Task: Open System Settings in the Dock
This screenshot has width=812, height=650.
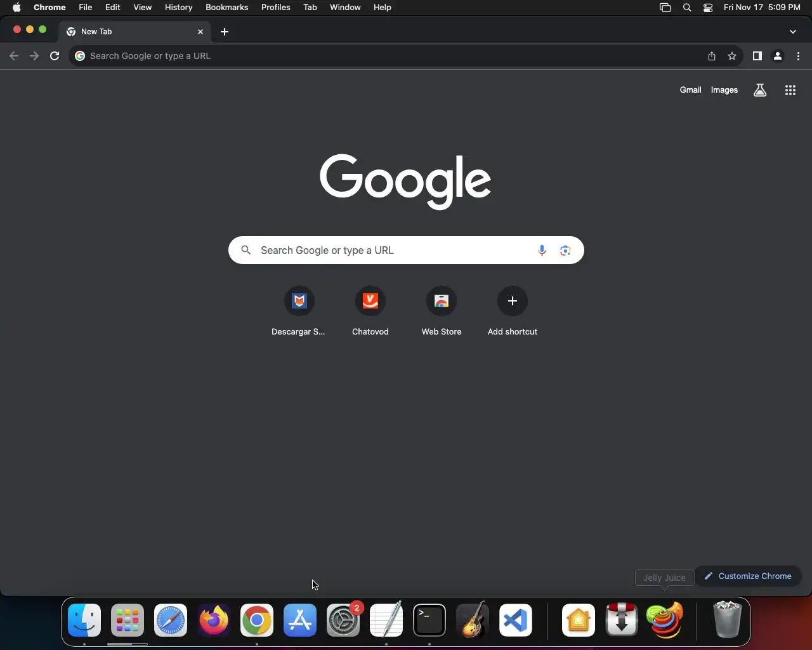Action: click(343, 620)
